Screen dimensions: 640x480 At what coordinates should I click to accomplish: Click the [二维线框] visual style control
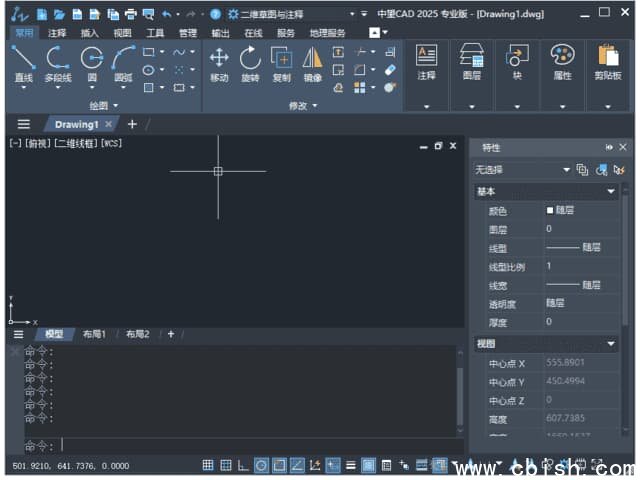point(76,143)
